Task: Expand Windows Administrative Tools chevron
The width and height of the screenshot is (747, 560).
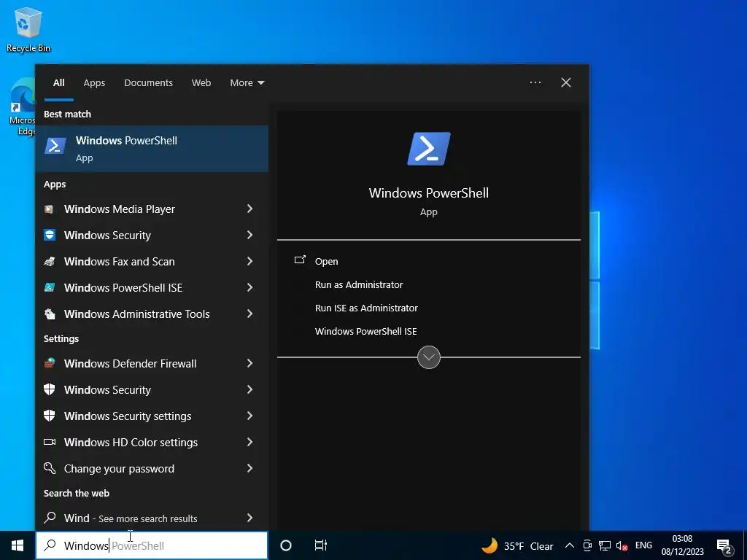Action: (x=249, y=314)
